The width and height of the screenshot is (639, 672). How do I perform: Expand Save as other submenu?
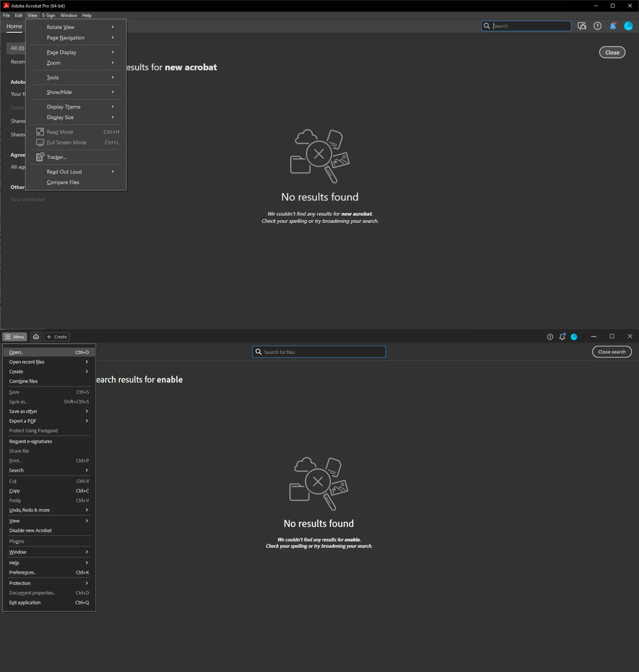click(49, 411)
